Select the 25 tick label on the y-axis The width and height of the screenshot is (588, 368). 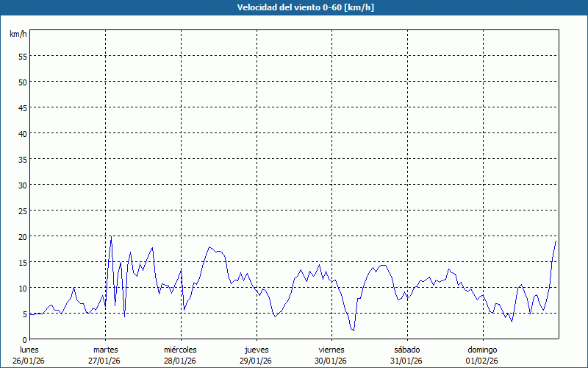tap(22, 210)
